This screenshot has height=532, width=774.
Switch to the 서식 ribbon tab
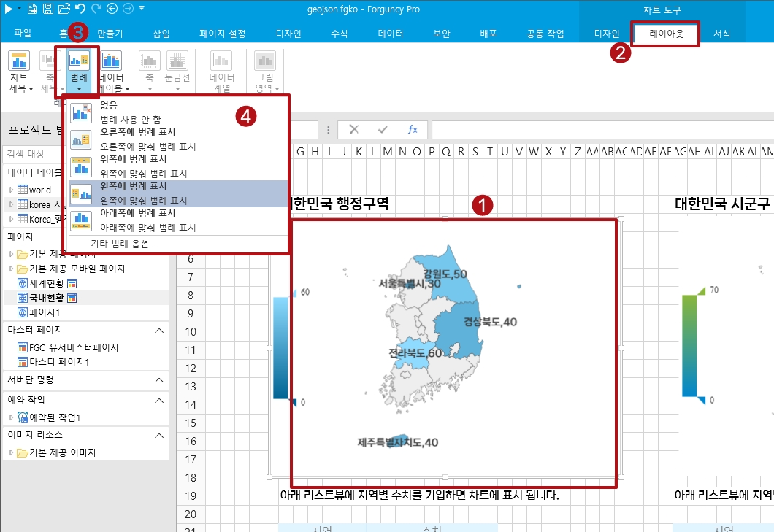[721, 34]
